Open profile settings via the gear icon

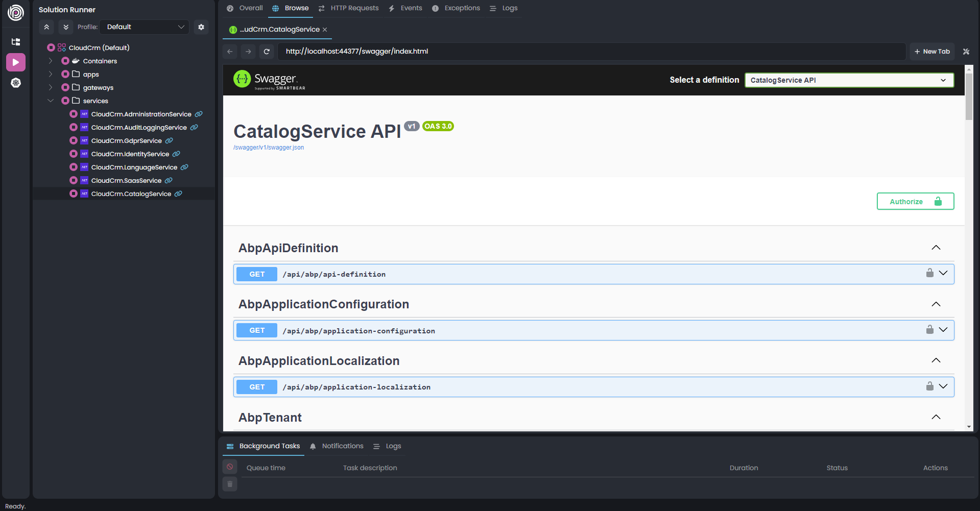[x=201, y=27]
